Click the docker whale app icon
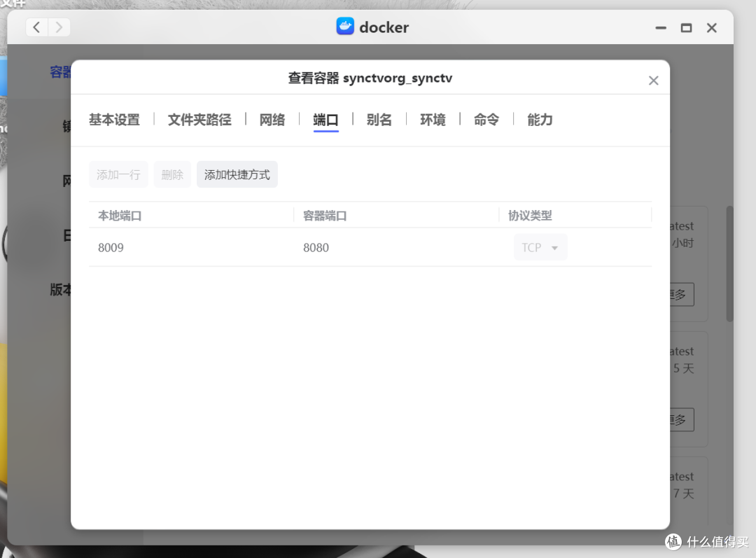The width and height of the screenshot is (756, 558). pyautogui.click(x=345, y=27)
